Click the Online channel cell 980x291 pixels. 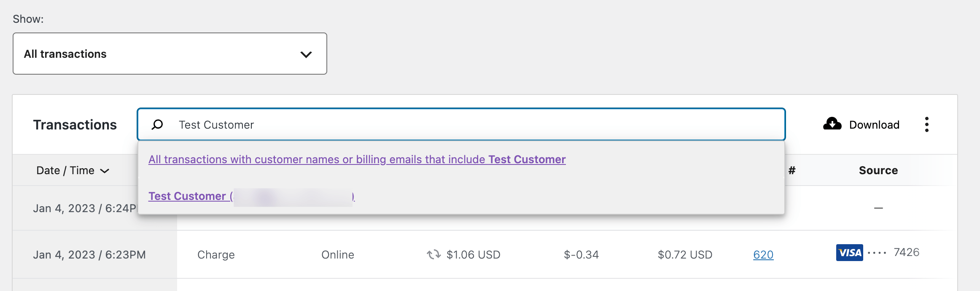(337, 254)
